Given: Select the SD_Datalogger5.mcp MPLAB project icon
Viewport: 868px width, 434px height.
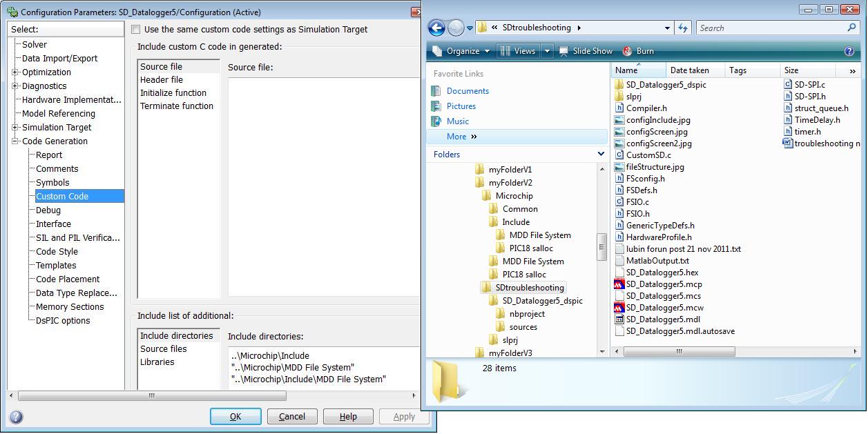Looking at the screenshot, I should [x=619, y=284].
